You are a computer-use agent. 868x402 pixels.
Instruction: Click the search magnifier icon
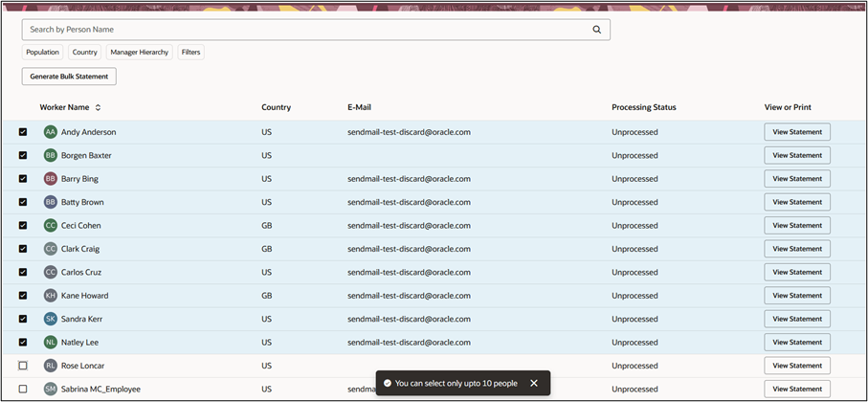(597, 30)
